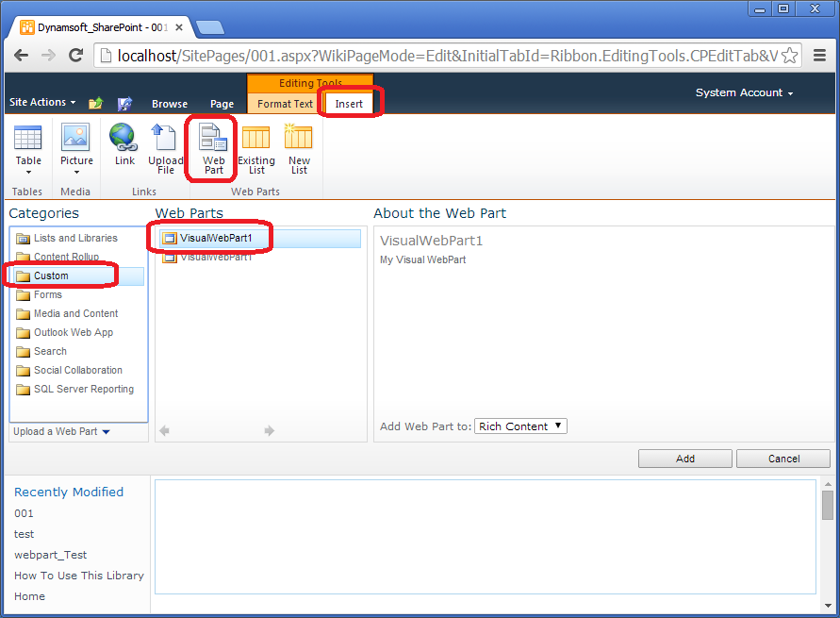840x618 pixels.
Task: Open the Picture insert icon
Action: (76, 139)
